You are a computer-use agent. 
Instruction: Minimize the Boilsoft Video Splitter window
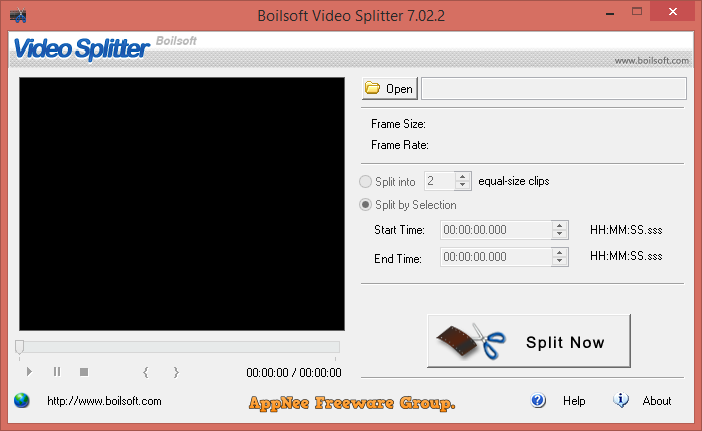click(x=610, y=13)
